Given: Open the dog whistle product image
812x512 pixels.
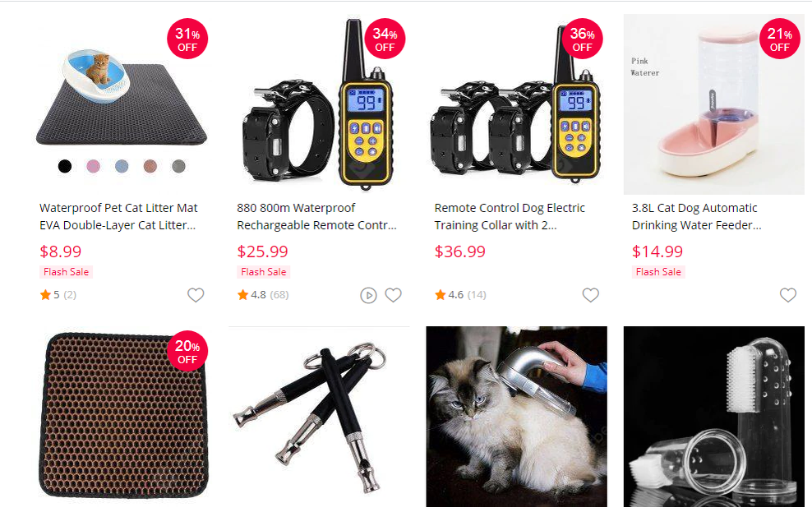Looking at the screenshot, I should tap(319, 417).
